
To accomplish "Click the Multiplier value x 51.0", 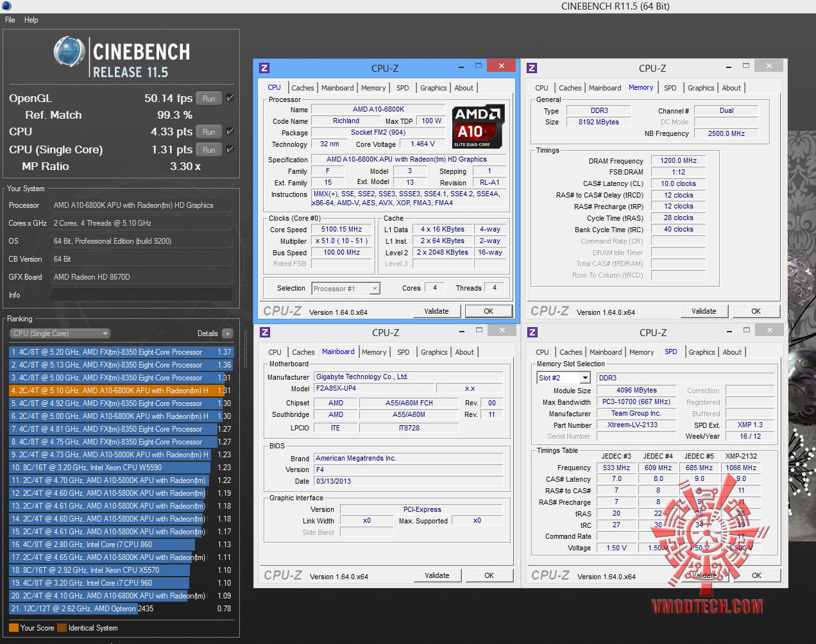I will pos(341,241).
